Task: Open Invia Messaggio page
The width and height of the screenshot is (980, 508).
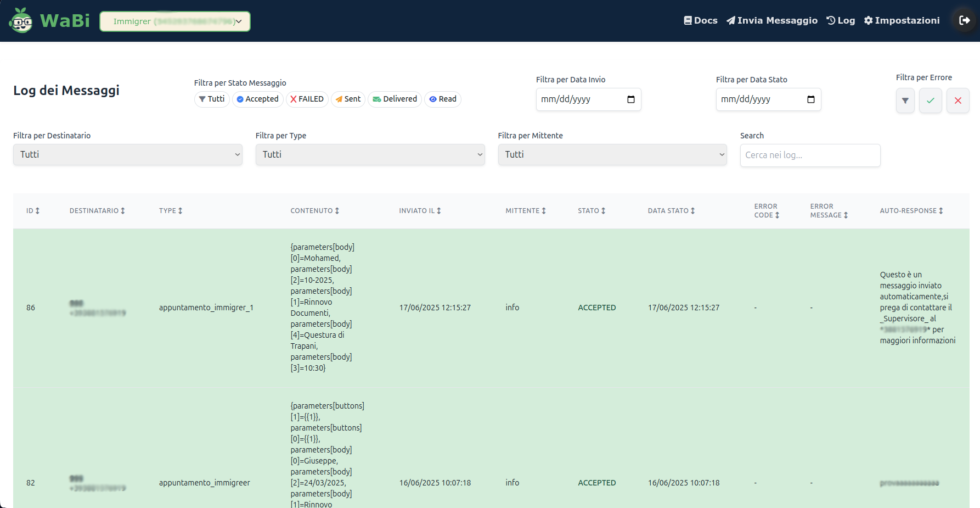Action: click(x=771, y=21)
